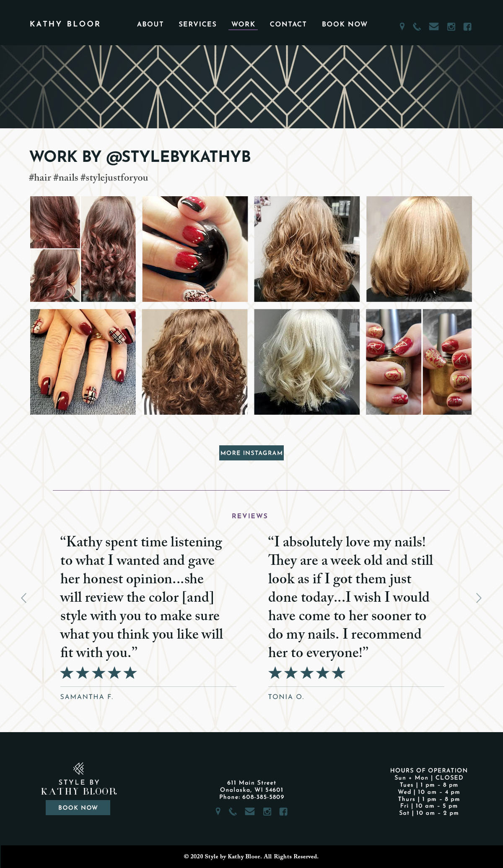Viewport: 503px width, 868px height.
Task: Open the header email envelope icon
Action: coord(434,27)
